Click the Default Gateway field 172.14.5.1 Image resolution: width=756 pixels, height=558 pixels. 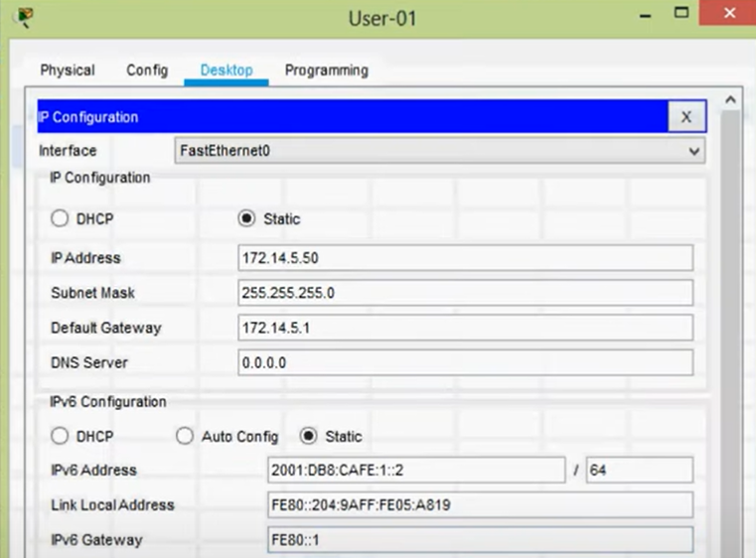click(x=465, y=328)
